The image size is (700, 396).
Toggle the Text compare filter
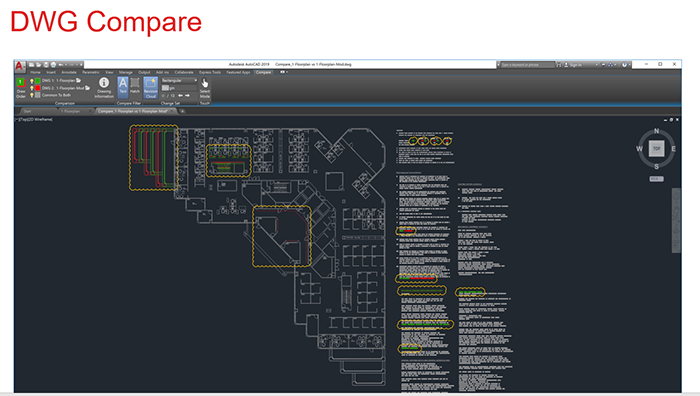pyautogui.click(x=123, y=88)
